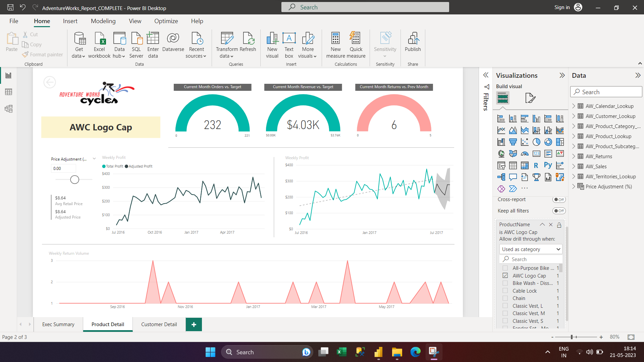This screenshot has height=362, width=644.
Task: Expand AW_Product_Lookup table
Action: (574, 136)
